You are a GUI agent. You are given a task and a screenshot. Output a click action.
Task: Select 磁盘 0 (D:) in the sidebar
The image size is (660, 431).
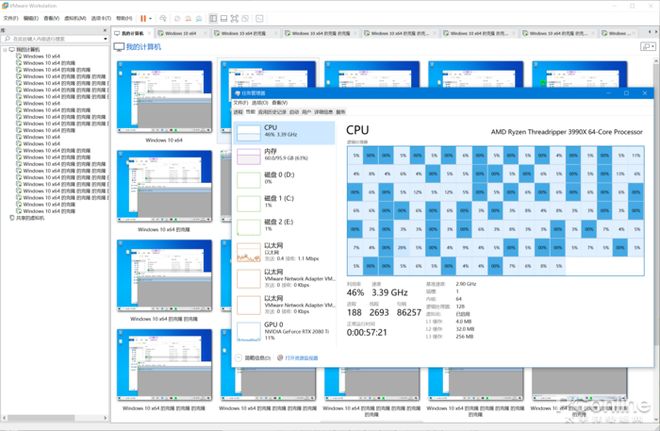pos(285,180)
